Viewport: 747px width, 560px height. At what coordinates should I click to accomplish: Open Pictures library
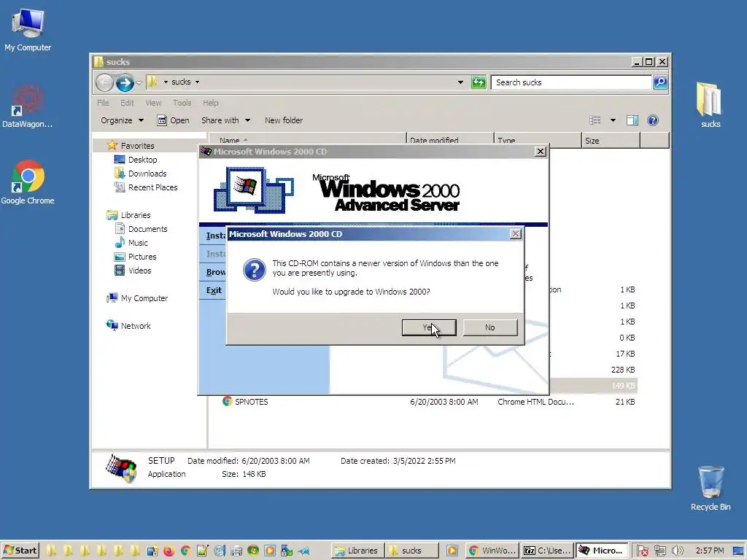[142, 257]
